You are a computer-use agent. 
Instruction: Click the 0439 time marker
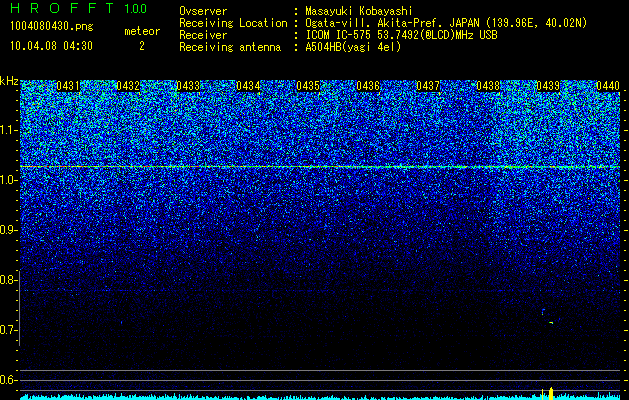click(x=548, y=86)
